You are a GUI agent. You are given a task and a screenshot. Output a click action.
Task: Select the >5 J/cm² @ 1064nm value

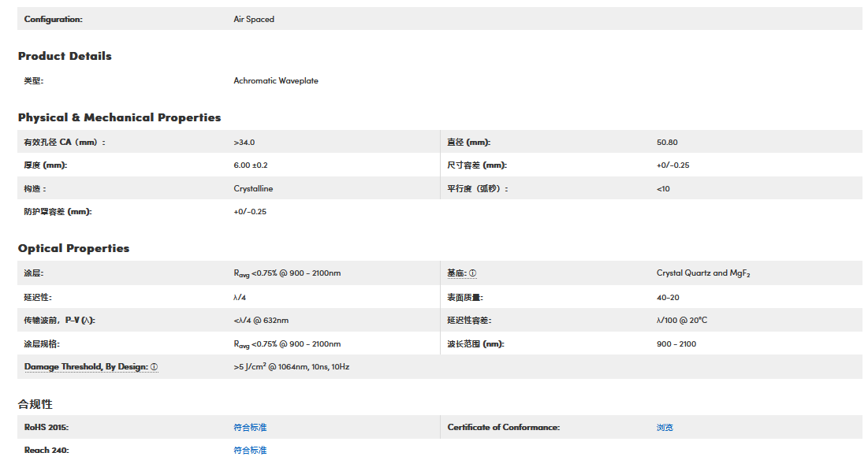(x=292, y=366)
